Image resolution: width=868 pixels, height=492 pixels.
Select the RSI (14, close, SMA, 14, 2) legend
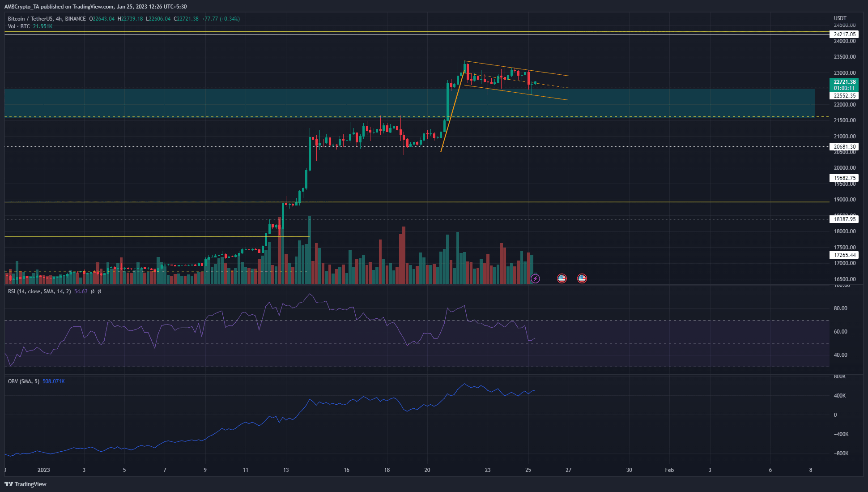(39, 291)
